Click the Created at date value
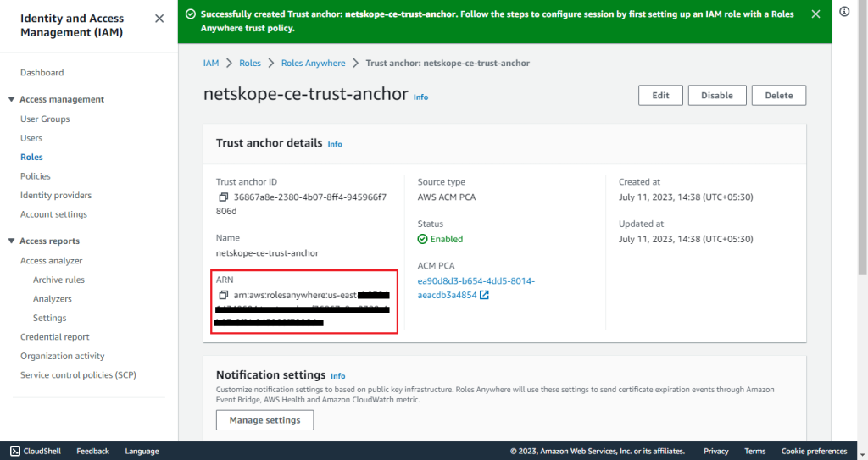This screenshot has width=868, height=460. (686, 197)
